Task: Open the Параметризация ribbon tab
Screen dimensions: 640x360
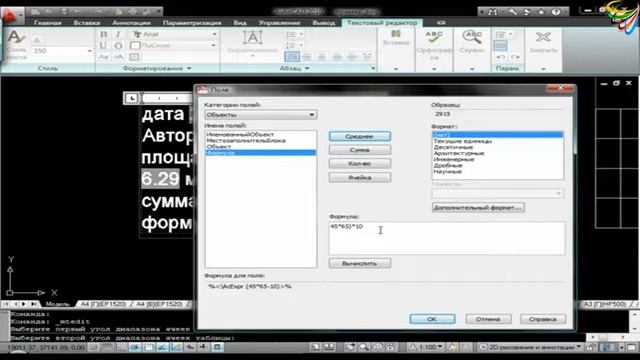Action: [x=192, y=23]
